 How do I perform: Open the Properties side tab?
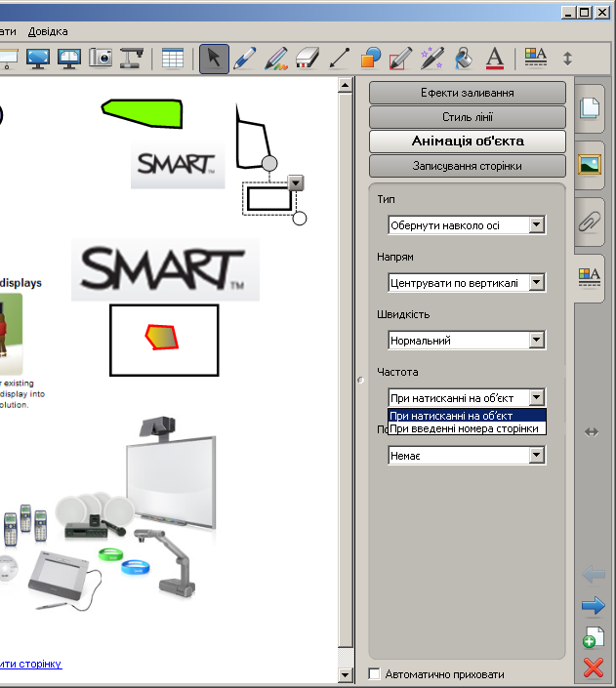coord(590,278)
